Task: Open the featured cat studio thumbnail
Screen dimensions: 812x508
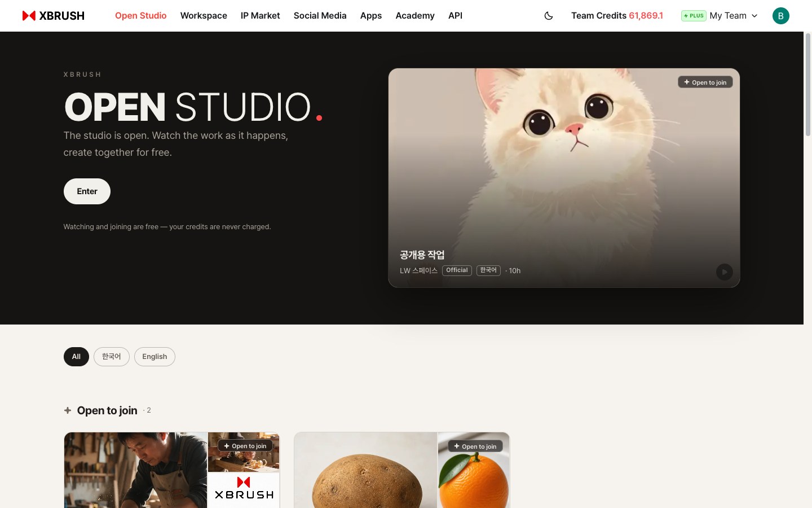Action: 564,178
